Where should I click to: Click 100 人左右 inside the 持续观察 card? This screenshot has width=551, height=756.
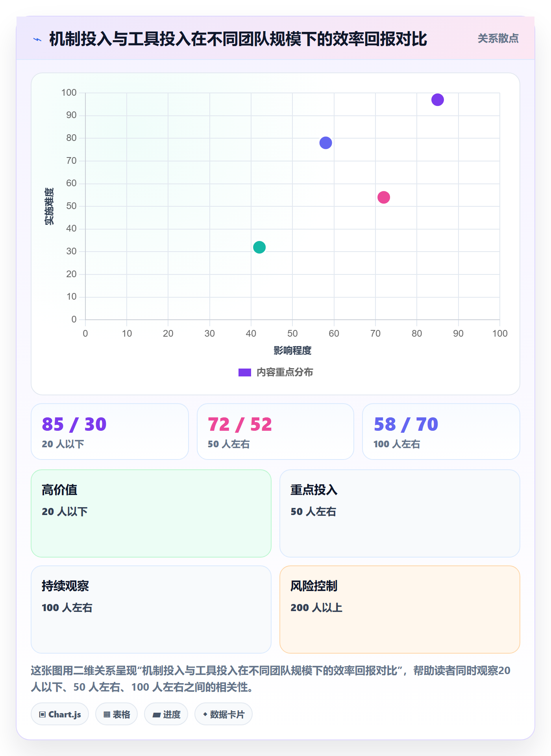click(x=67, y=608)
